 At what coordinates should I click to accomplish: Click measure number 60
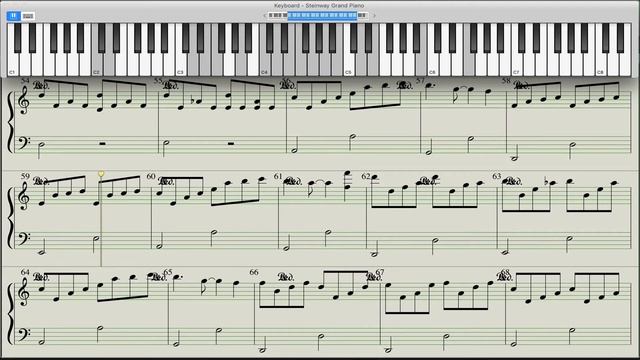(151, 176)
